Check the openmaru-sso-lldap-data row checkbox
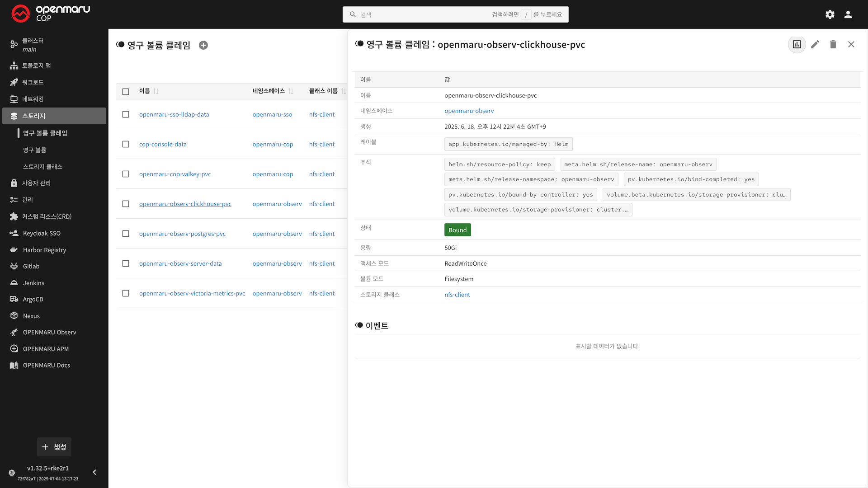Image resolution: width=868 pixels, height=488 pixels. click(126, 114)
